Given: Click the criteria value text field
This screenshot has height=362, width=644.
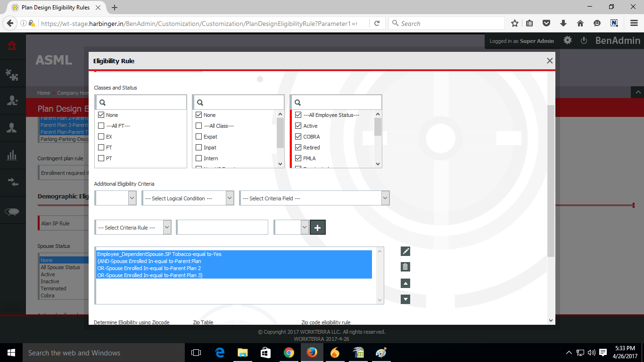Looking at the screenshot, I should click(222, 228).
